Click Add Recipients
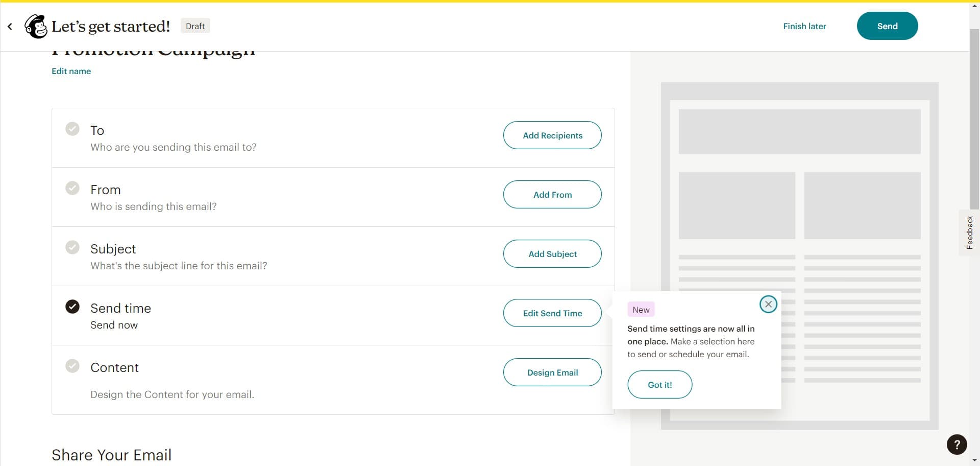 (x=552, y=135)
